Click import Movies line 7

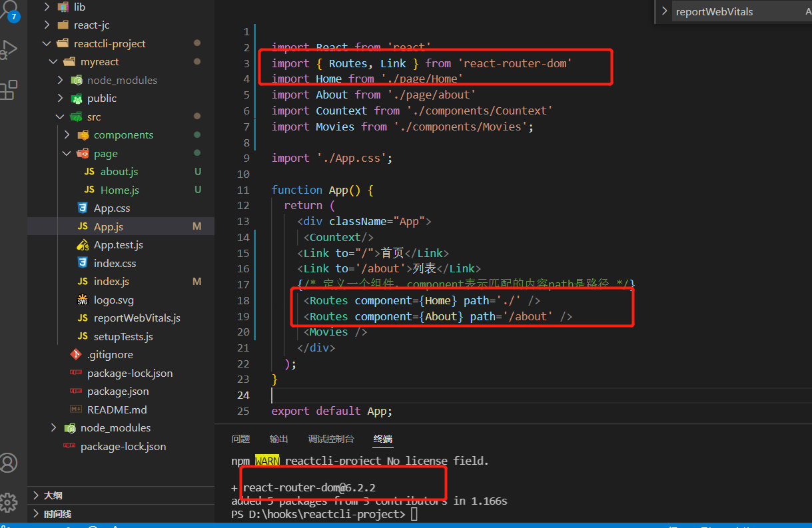(402, 127)
